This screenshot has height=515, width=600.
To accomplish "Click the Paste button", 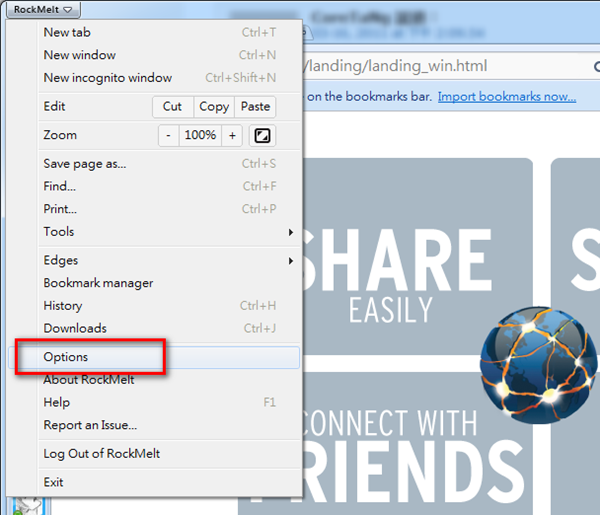I will pyautogui.click(x=255, y=107).
